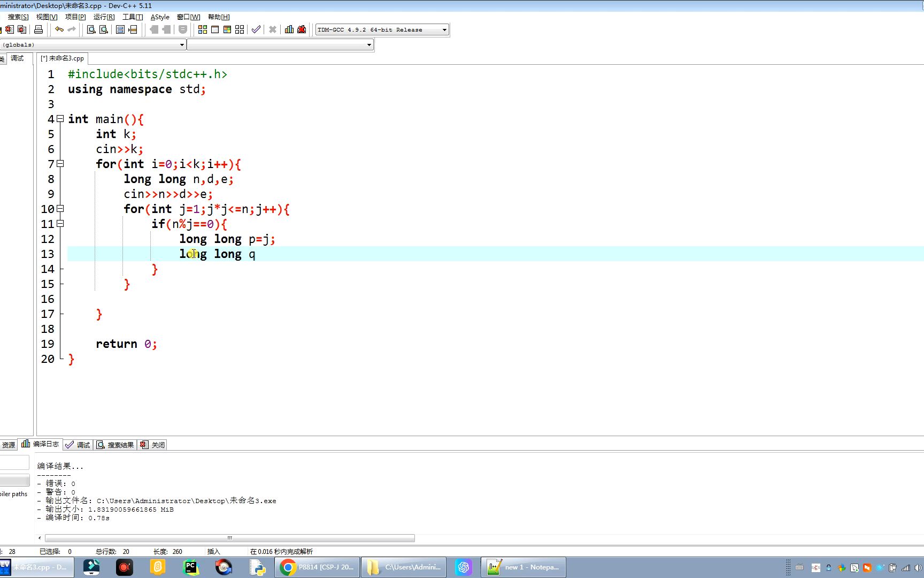Click the 编译时间: 0.78s log line

73,518
